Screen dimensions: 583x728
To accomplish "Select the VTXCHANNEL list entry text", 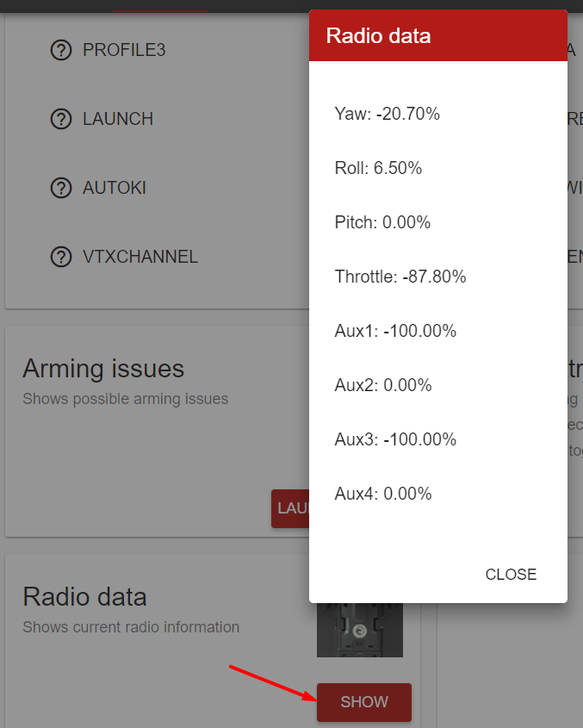I will tap(140, 257).
